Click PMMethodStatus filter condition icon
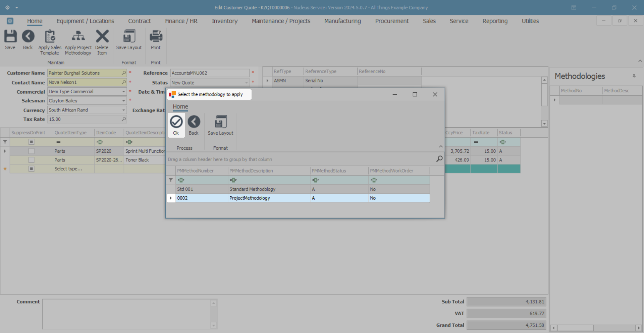644x333 pixels. pyautogui.click(x=316, y=180)
